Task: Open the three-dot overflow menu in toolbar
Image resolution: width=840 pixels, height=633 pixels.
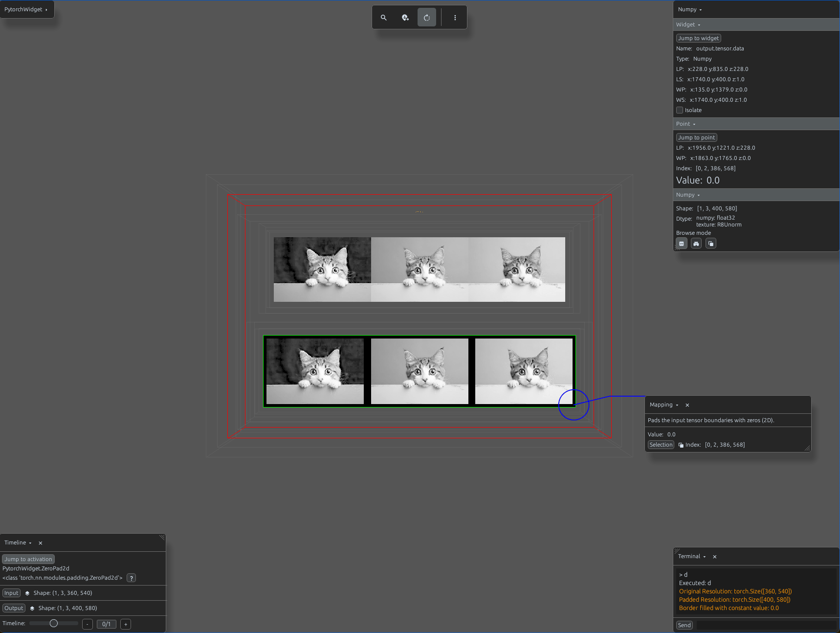Action: (455, 18)
